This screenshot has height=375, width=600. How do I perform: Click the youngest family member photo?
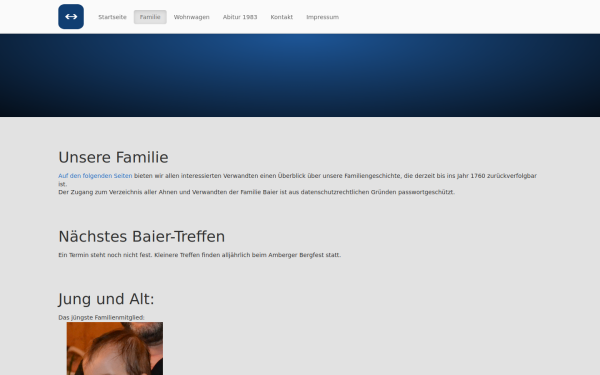[115, 348]
